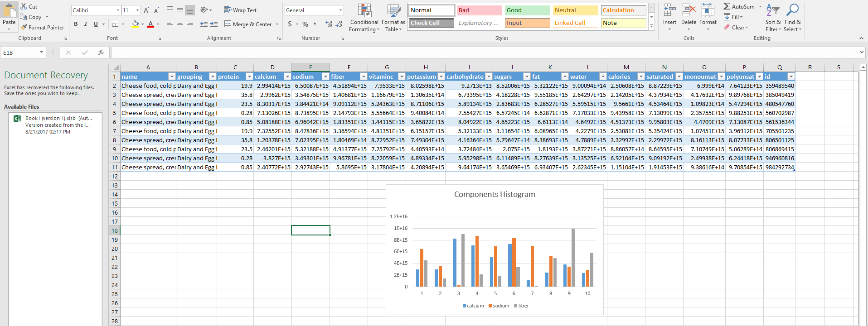Click the Cut scissors icon

[x=24, y=6]
